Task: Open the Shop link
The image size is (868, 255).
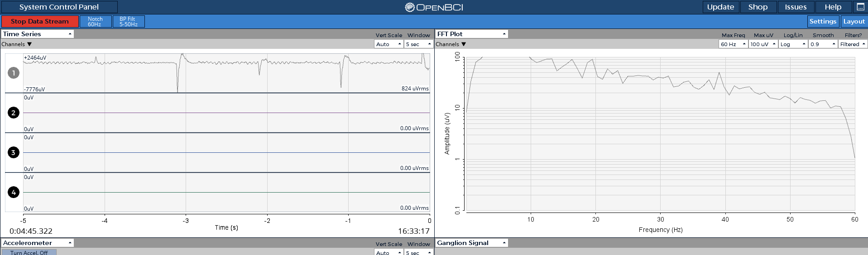Action: tap(758, 7)
